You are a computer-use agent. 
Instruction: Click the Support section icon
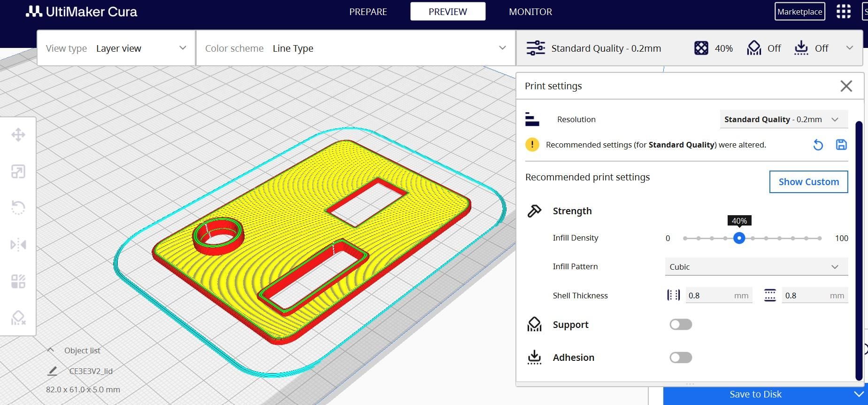coord(534,324)
